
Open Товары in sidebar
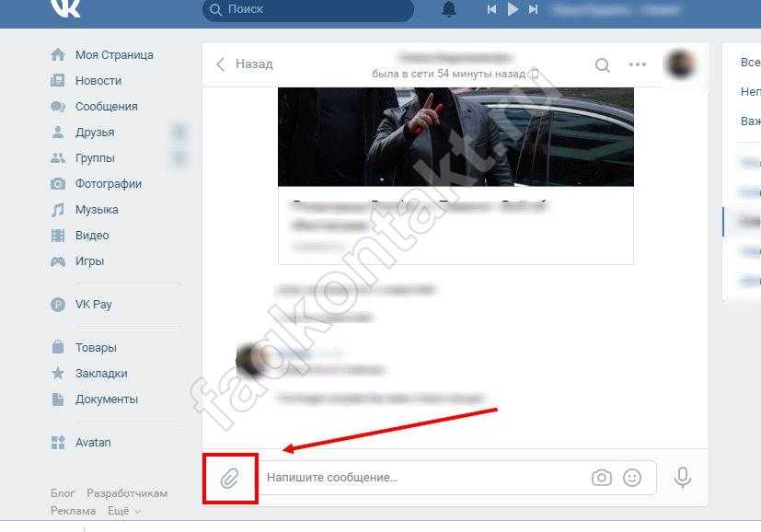(96, 348)
